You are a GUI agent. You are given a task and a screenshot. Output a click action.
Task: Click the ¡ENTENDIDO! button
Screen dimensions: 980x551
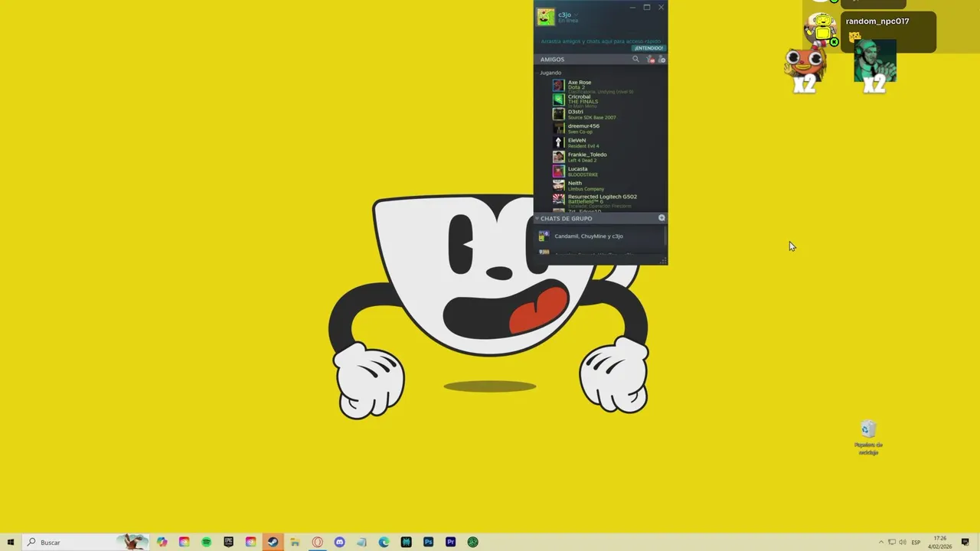[x=648, y=48]
